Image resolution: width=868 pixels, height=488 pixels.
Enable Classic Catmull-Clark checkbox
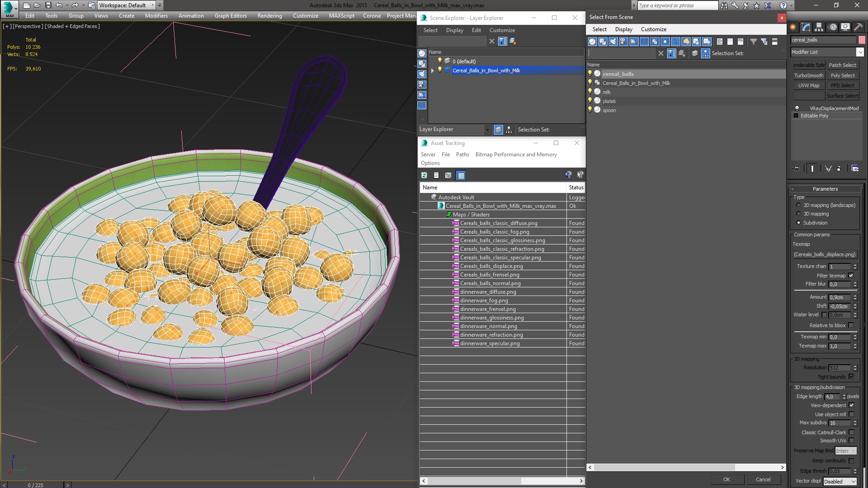[x=851, y=432]
